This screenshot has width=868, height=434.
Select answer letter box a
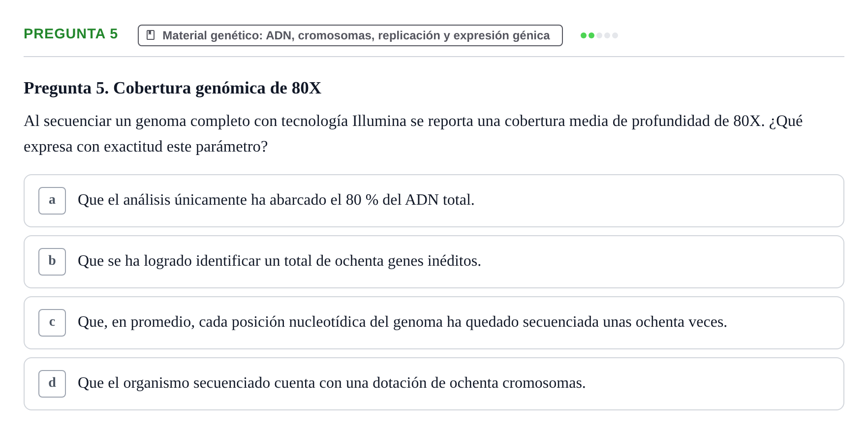coord(52,201)
